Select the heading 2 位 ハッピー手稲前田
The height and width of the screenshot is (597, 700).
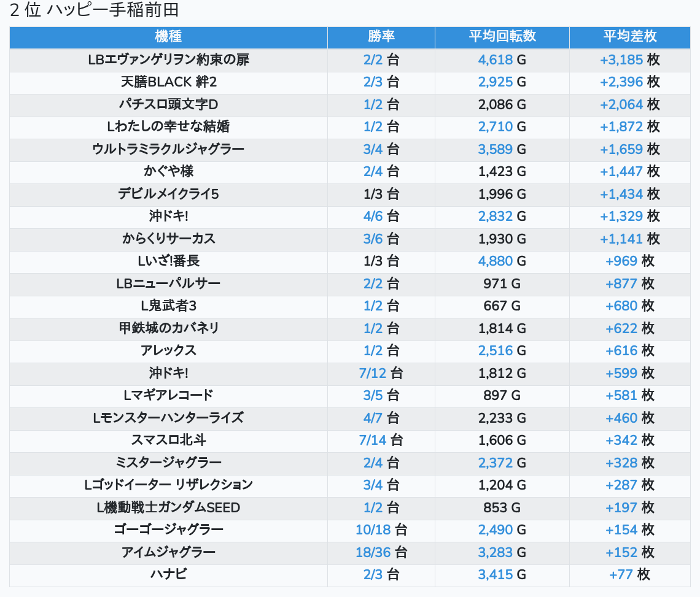point(94,10)
